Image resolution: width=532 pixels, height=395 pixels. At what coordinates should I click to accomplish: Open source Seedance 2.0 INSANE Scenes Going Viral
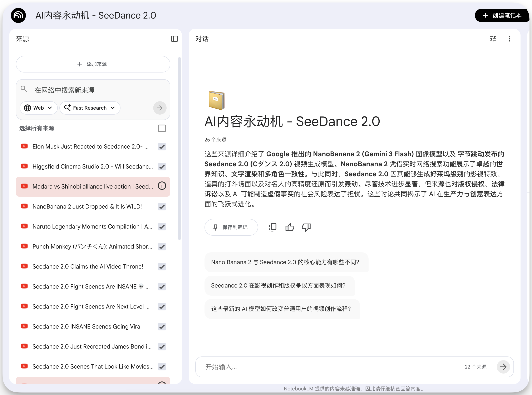(x=87, y=326)
